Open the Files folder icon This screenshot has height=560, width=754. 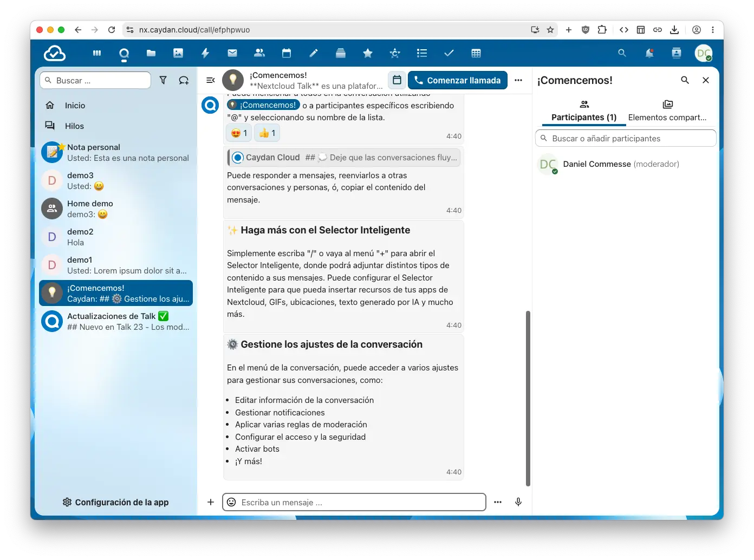151,53
